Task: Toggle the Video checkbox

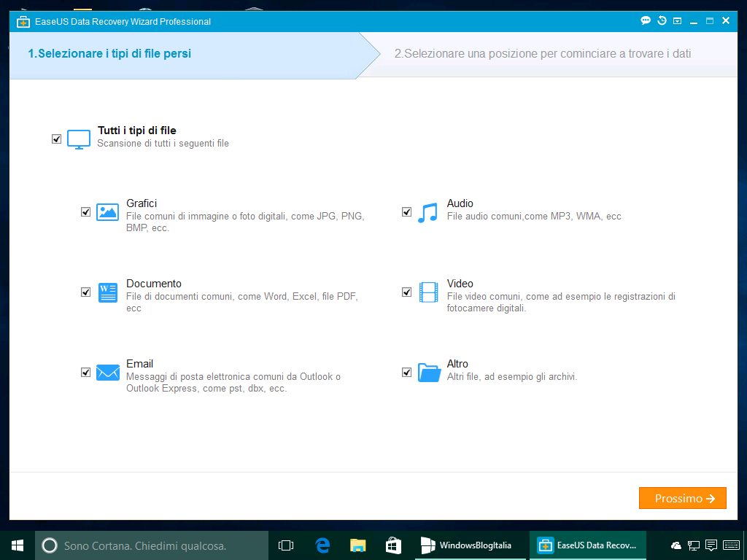Action: (406, 292)
